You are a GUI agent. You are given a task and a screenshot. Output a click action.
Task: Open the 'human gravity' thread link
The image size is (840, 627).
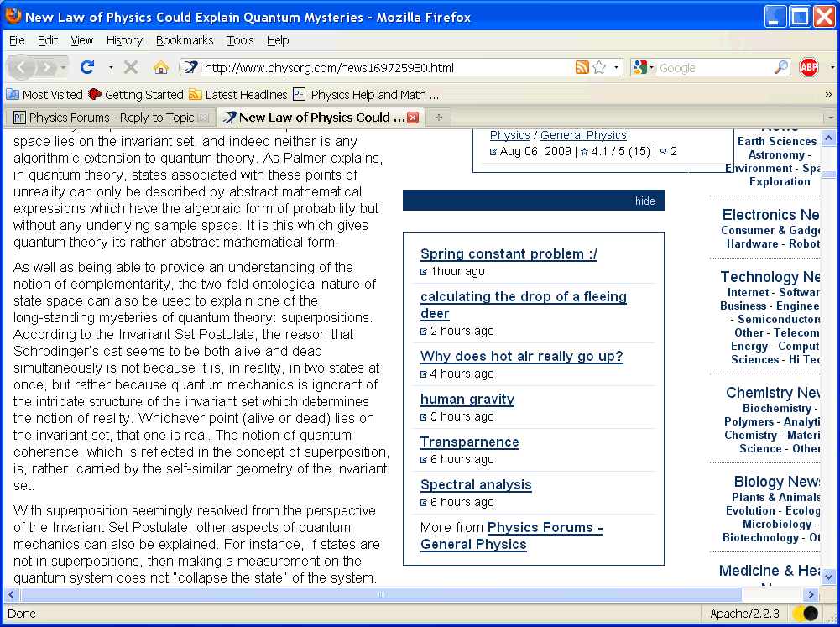point(467,399)
